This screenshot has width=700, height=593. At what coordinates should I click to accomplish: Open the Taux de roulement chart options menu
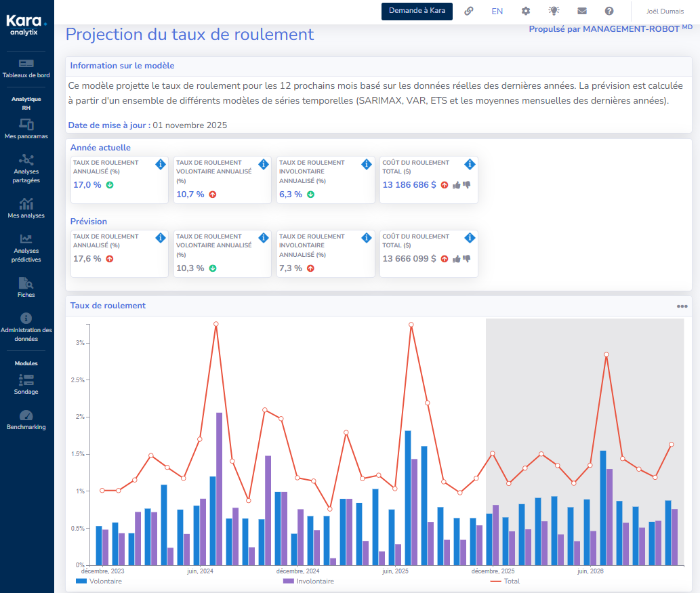682,306
